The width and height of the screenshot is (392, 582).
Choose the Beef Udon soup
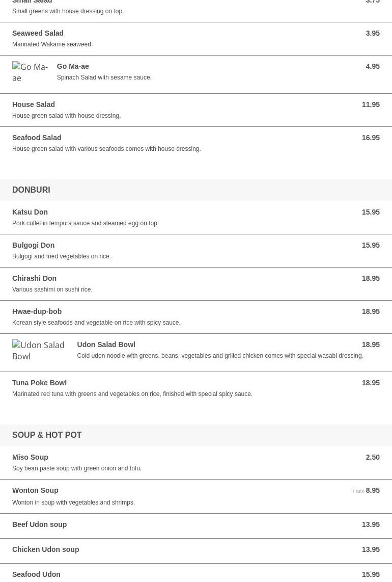[39, 524]
